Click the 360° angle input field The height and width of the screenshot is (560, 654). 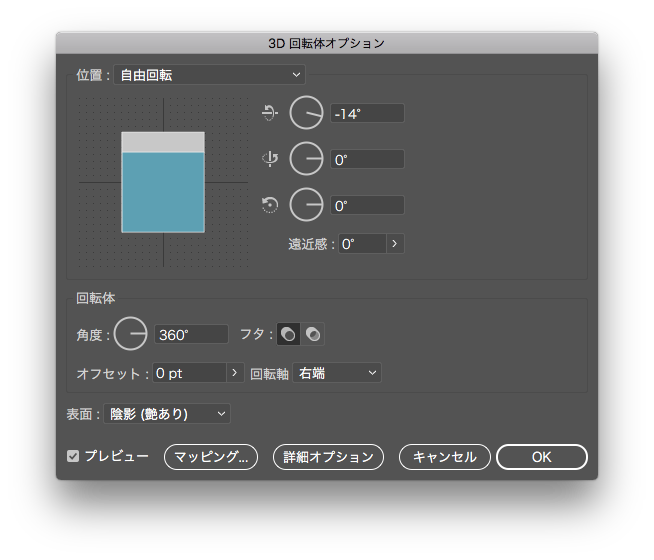click(191, 334)
